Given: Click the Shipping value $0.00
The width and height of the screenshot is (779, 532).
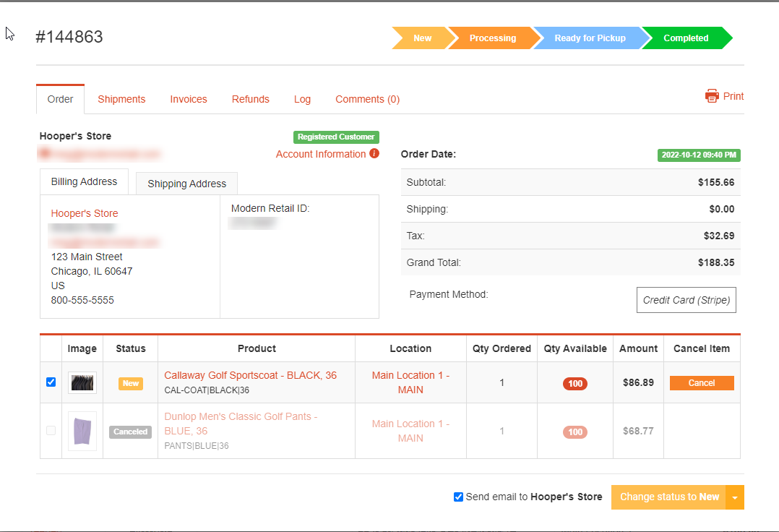Looking at the screenshot, I should click(x=721, y=209).
